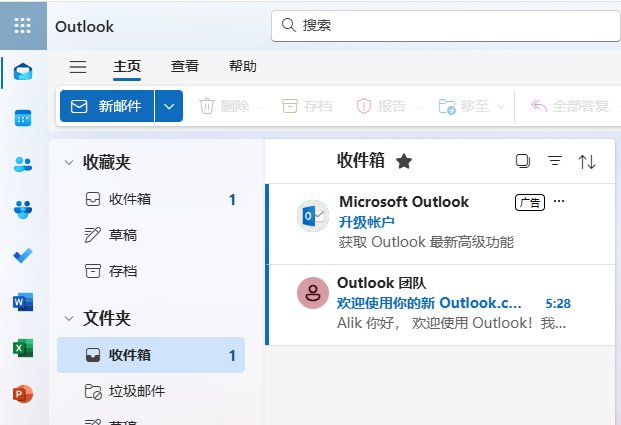Launch Excel from the app rail
Screen dimensions: 621x425
click(x=23, y=348)
